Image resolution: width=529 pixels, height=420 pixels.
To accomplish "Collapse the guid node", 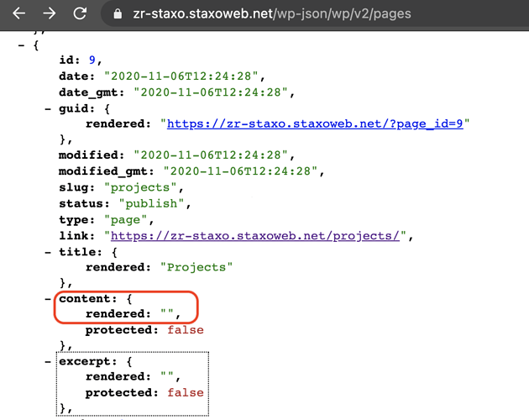I will tap(49, 108).
